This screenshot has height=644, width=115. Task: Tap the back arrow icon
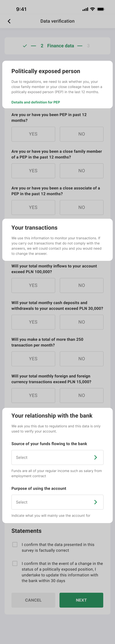9,21
